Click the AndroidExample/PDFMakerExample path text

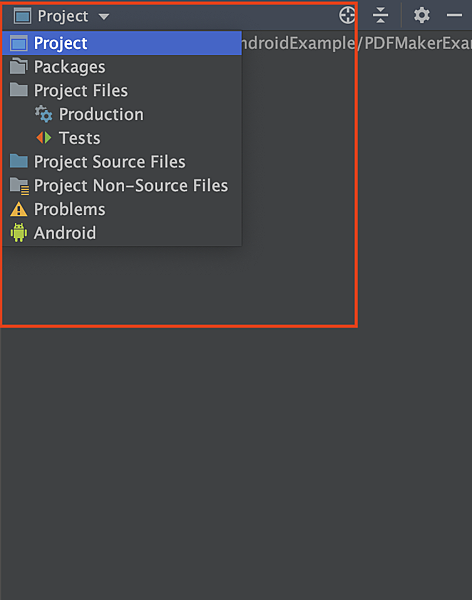[357, 43]
